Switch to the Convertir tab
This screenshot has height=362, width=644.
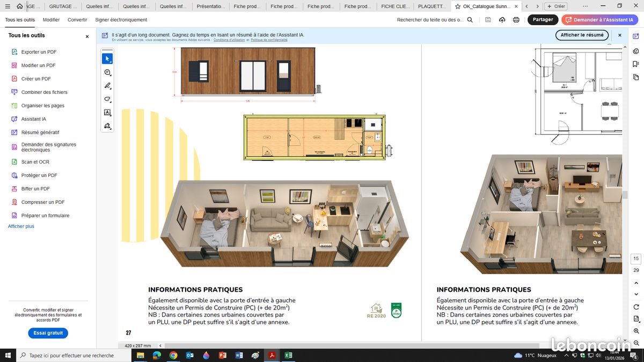pos(77,19)
